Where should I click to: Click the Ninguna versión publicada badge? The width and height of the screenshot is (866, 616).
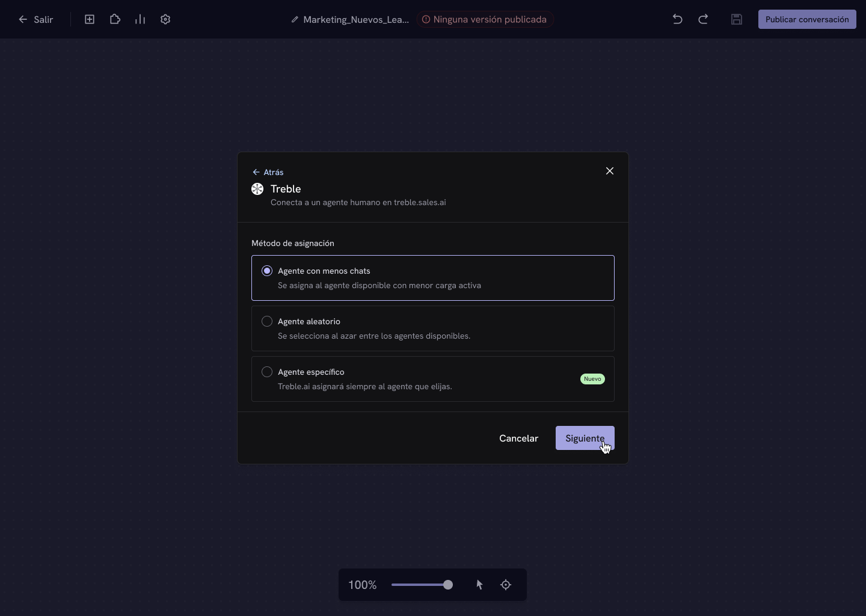[x=485, y=19]
